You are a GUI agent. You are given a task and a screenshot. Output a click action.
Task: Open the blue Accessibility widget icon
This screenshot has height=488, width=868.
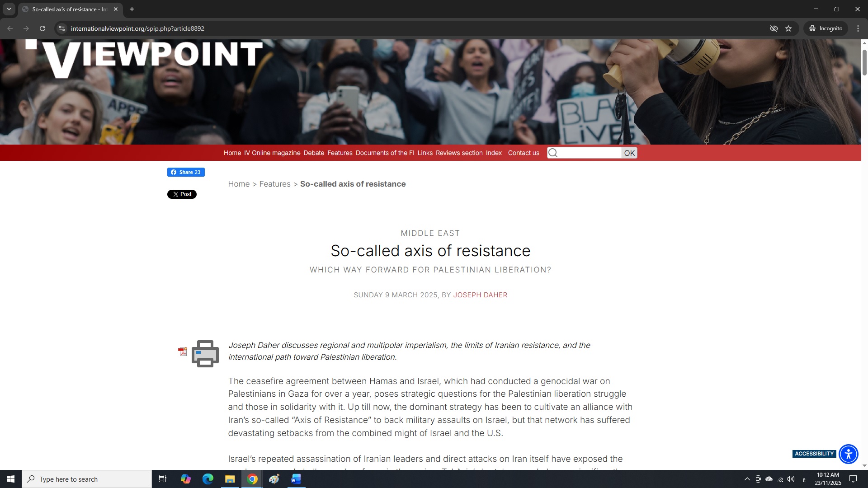[848, 454]
